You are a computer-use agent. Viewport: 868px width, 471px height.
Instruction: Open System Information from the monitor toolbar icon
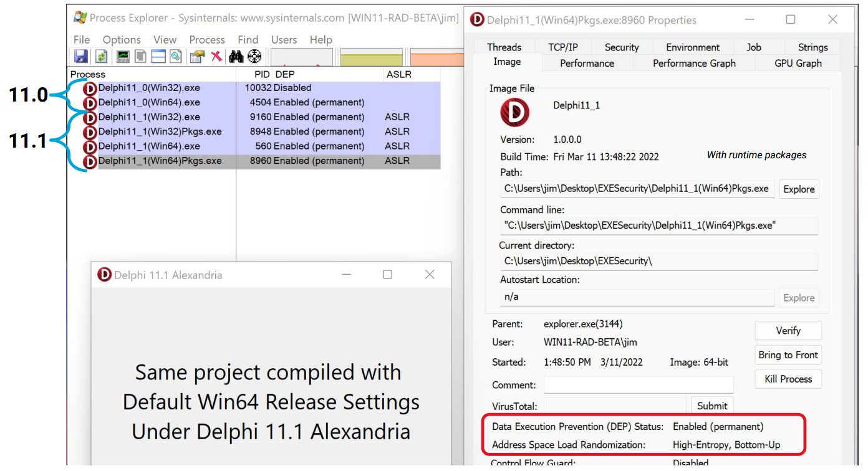(x=123, y=57)
